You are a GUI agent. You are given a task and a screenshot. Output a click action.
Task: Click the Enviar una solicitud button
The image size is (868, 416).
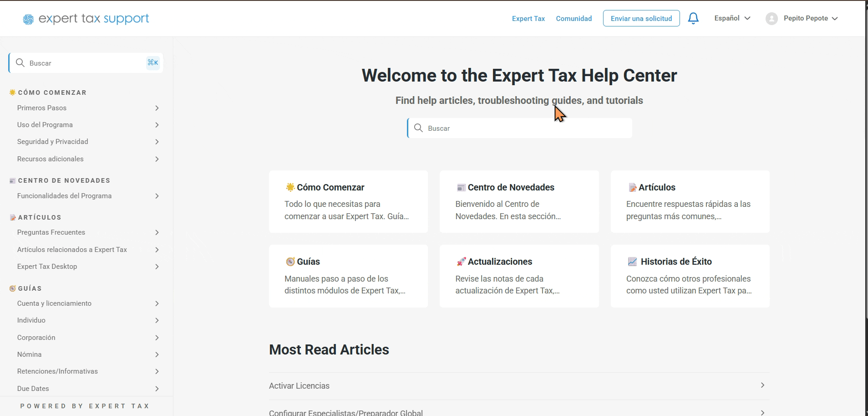tap(641, 18)
